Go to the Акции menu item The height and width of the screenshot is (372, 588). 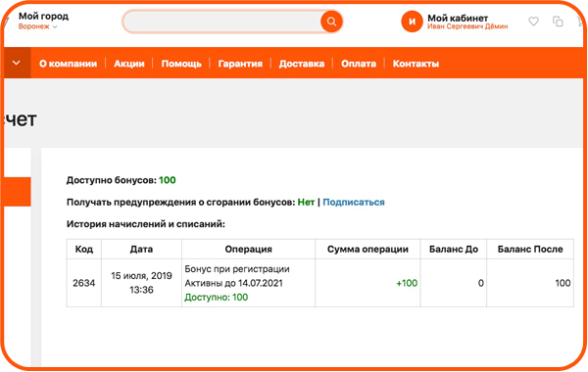click(129, 64)
